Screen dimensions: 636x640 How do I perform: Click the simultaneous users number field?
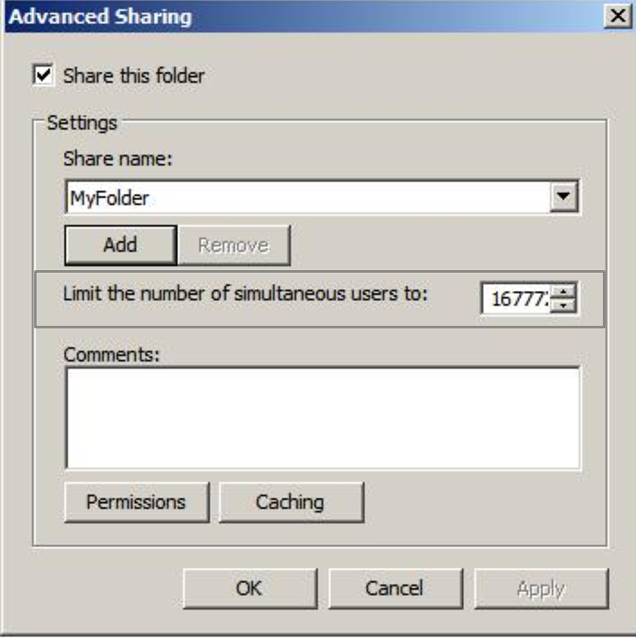point(515,298)
